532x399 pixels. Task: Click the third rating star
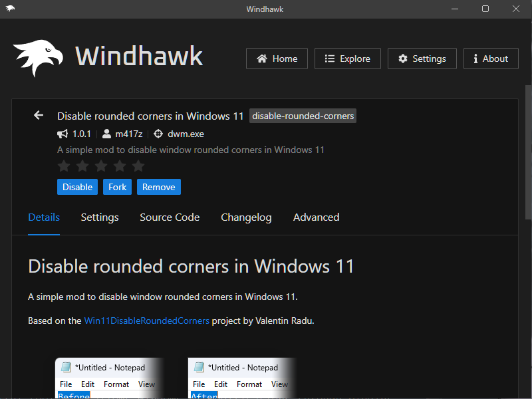[101, 166]
